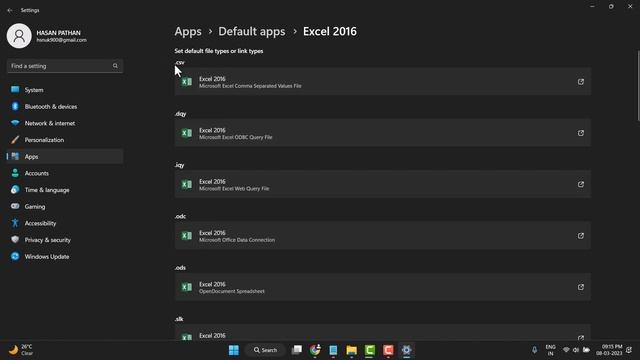Open the green Camtasia app on taskbar
The image size is (640, 360).
(x=370, y=350)
